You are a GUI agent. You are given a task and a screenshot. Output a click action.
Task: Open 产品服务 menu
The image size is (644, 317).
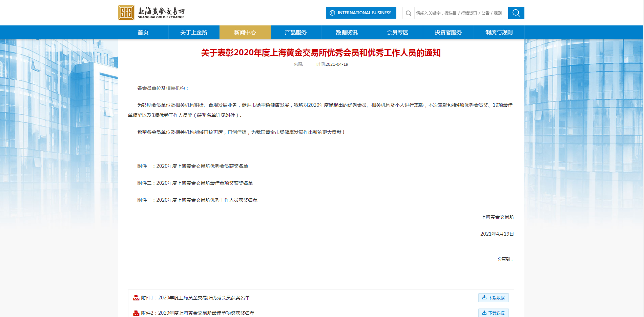pyautogui.click(x=296, y=32)
